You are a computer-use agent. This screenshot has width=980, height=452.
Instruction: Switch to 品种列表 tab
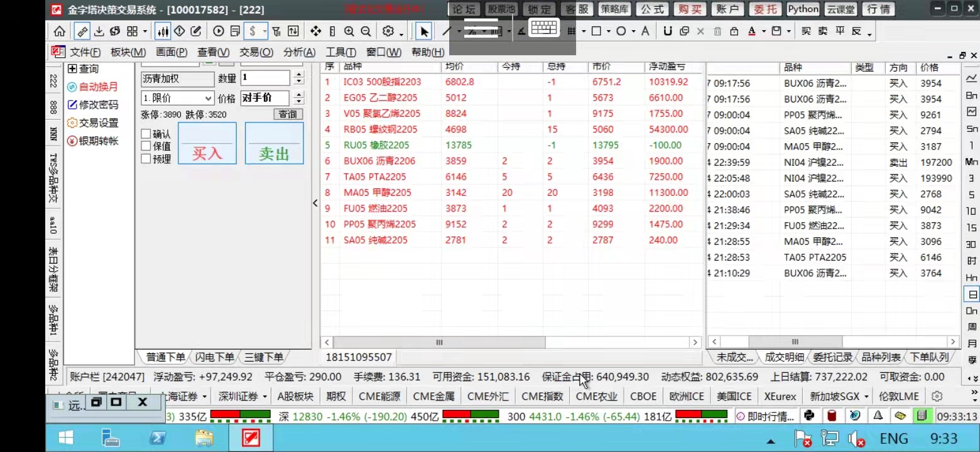point(881,357)
